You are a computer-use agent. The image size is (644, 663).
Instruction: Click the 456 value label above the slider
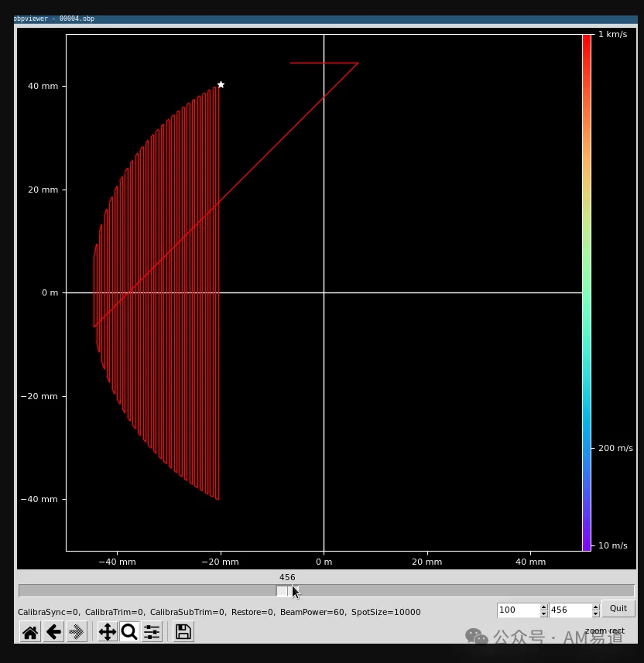click(x=287, y=577)
